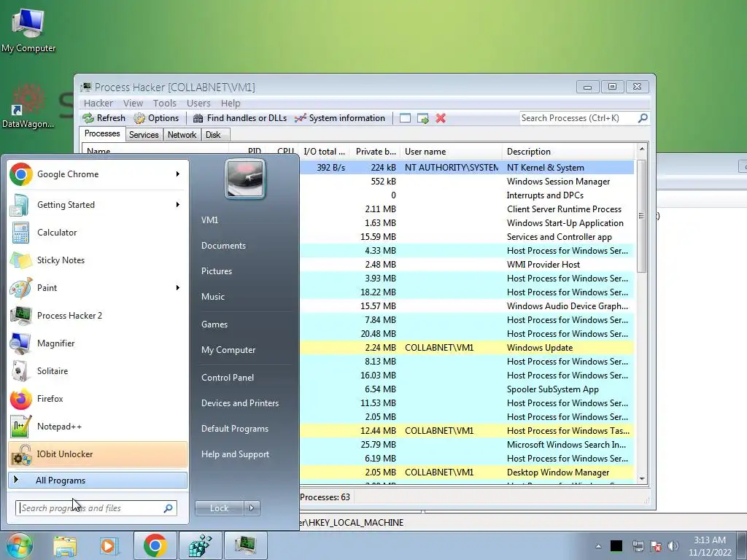The height and width of the screenshot is (560, 747).
Task: Sort by User name column header
Action: [451, 152]
